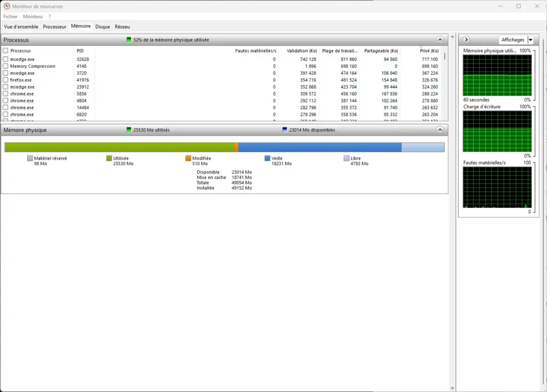Open the Moniteur menu

(x=33, y=17)
